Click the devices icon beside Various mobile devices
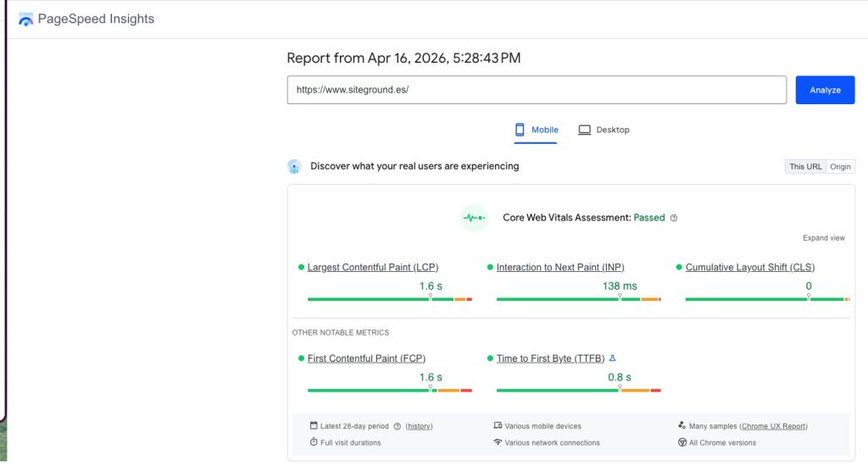868x466 pixels. (498, 425)
